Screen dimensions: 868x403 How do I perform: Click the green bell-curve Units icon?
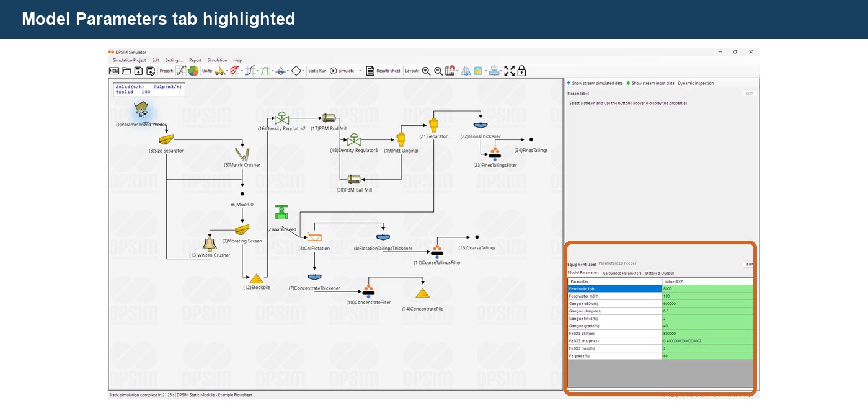pos(266,71)
